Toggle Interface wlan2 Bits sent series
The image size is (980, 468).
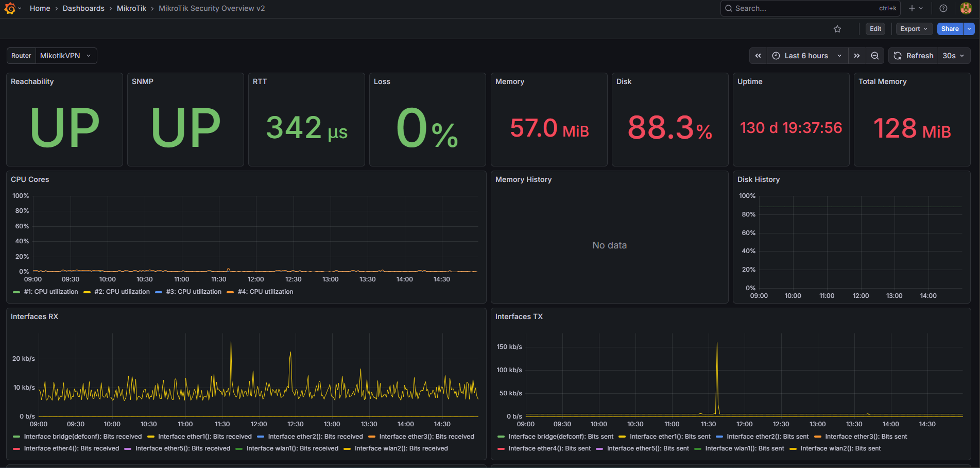(835, 448)
